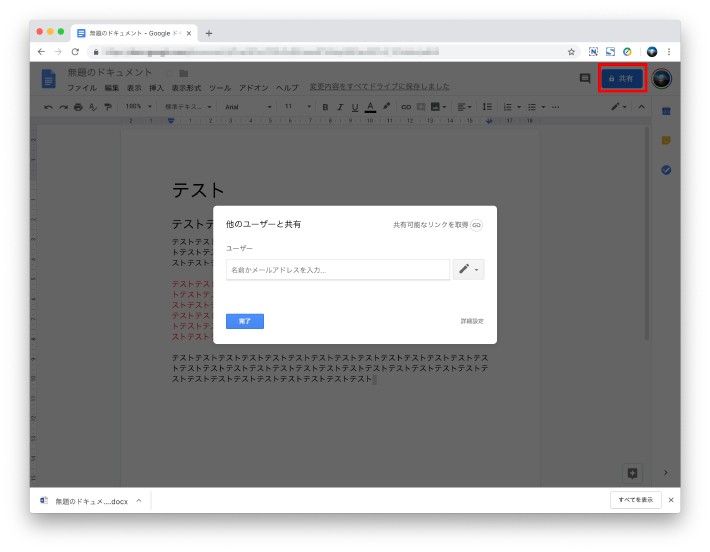Collapse the menus with chevron-up icon

pyautogui.click(x=642, y=107)
